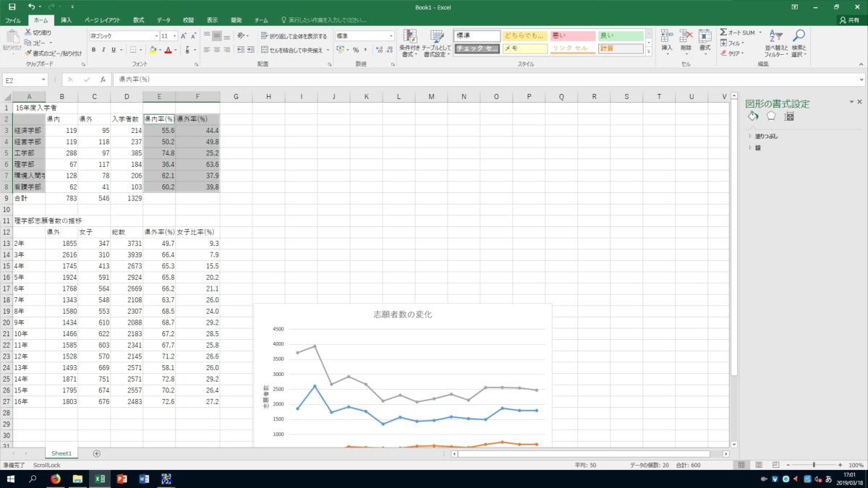Click Format Painter (書式のコピー/貼り付け)

tap(53, 53)
